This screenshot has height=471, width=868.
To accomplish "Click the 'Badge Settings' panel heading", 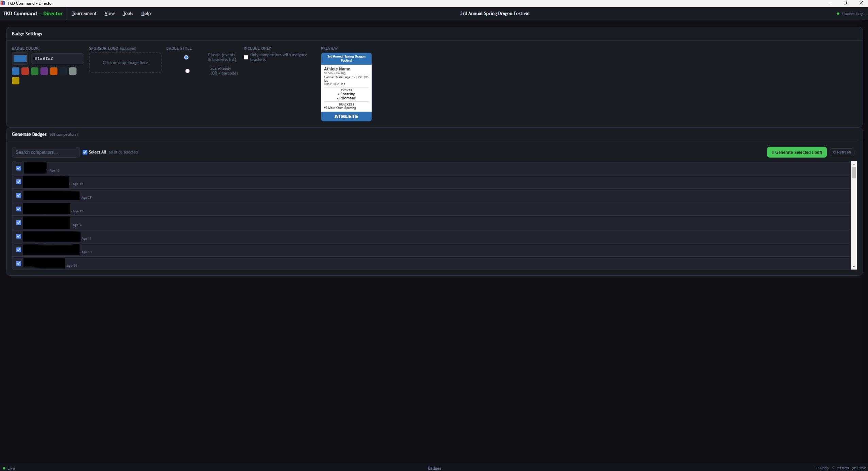I will click(x=27, y=34).
